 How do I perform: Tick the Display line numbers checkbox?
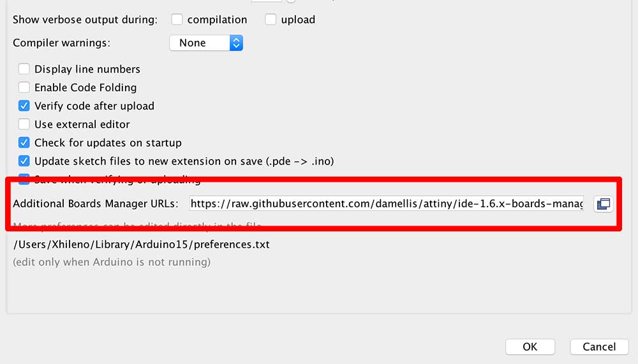tap(24, 69)
